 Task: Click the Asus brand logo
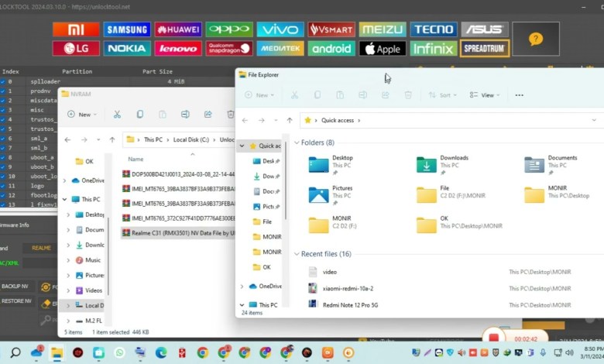click(485, 29)
